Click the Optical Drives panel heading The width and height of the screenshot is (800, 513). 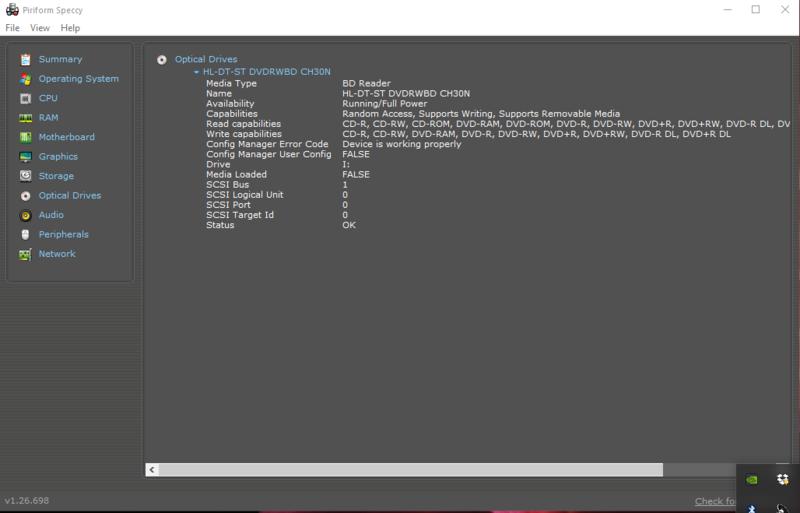coord(206,59)
